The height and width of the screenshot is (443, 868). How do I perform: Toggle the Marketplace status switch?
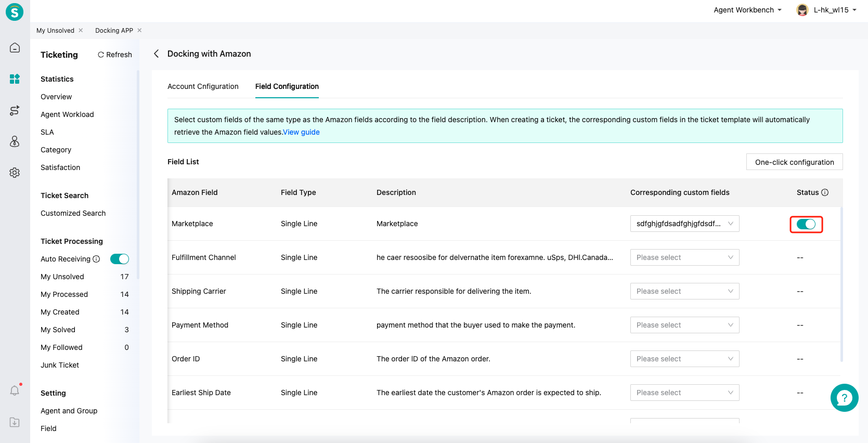tap(806, 224)
